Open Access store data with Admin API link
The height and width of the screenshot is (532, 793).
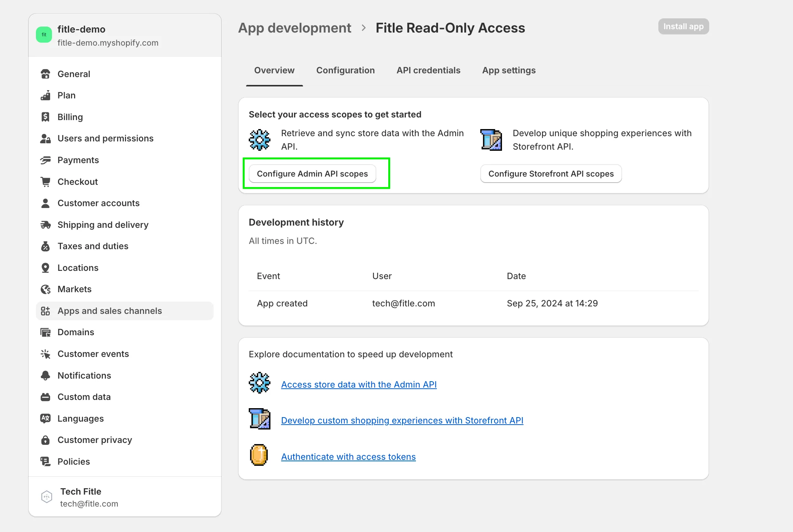coord(359,385)
